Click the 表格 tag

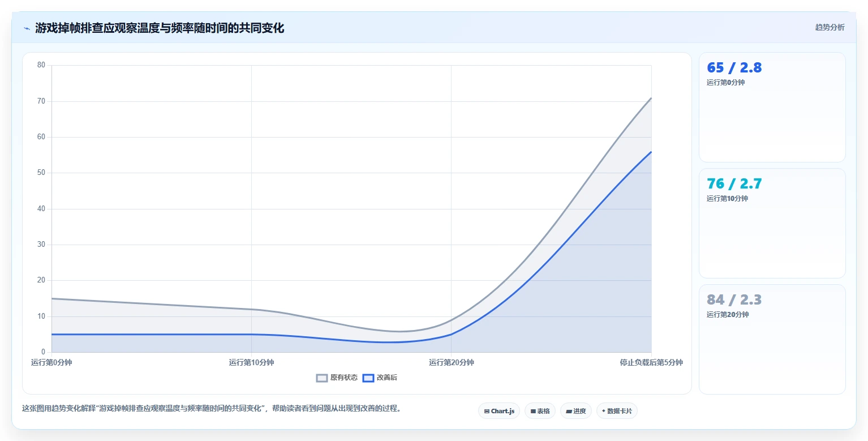pos(540,411)
